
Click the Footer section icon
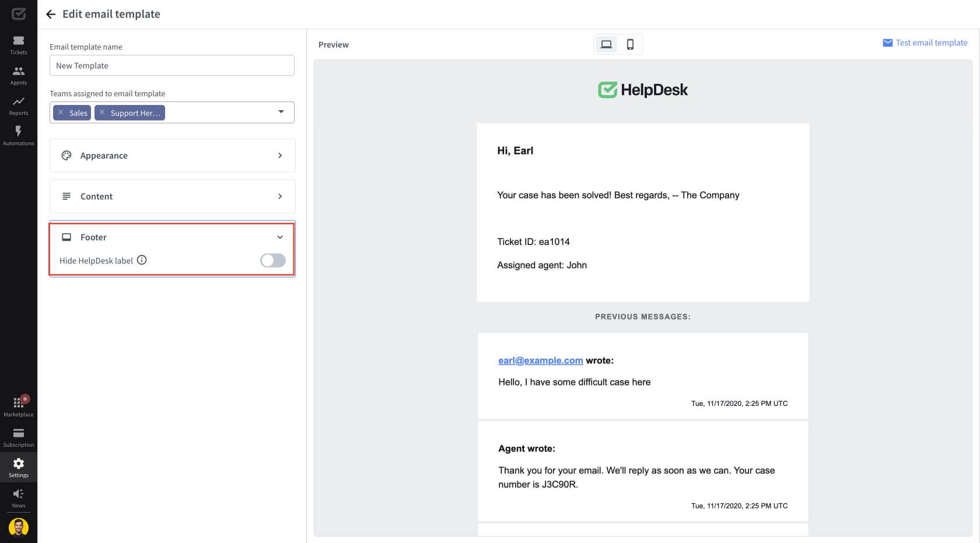point(66,237)
